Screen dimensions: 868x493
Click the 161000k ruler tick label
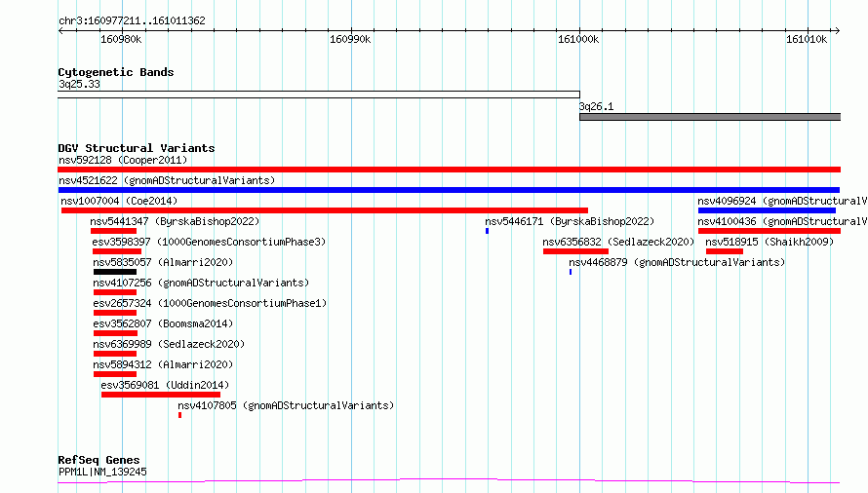click(578, 39)
